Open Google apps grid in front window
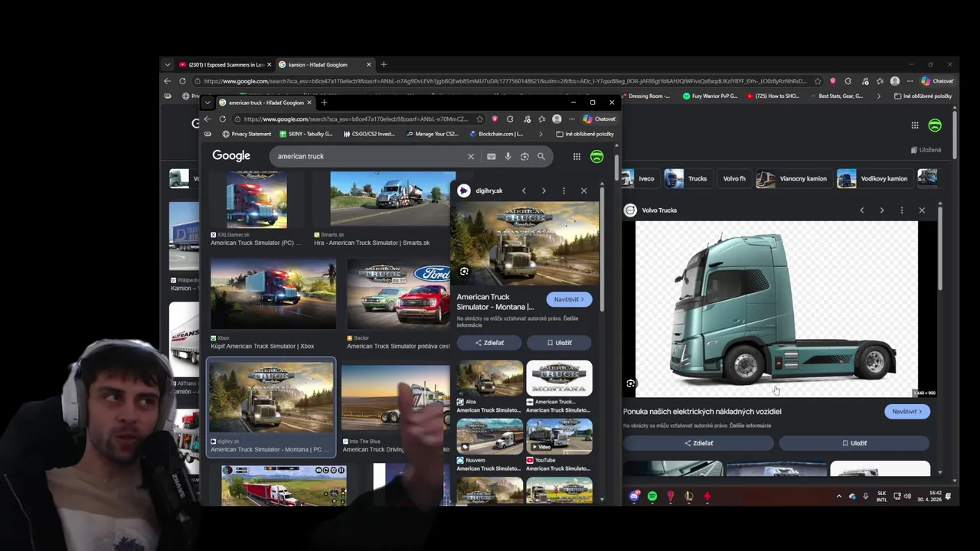The height and width of the screenshot is (551, 980). click(x=577, y=156)
